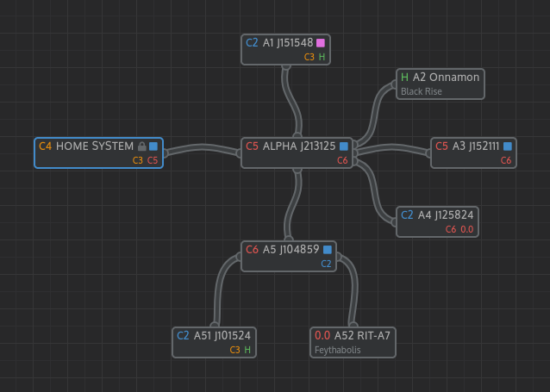Screen dimensions: 550x392
Task: Click connection between ALPHA and A3 J152111
Action: click(391, 148)
